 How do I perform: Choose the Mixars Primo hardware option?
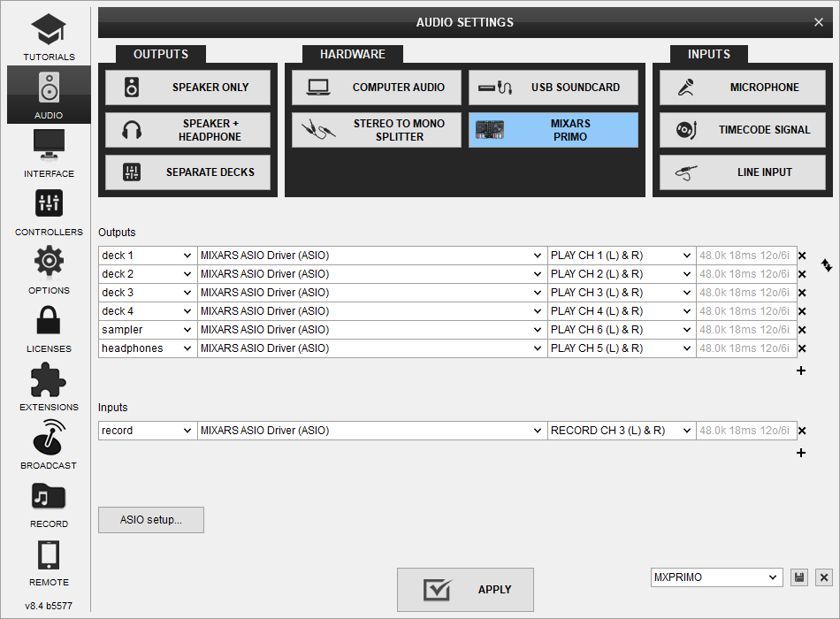[x=554, y=130]
